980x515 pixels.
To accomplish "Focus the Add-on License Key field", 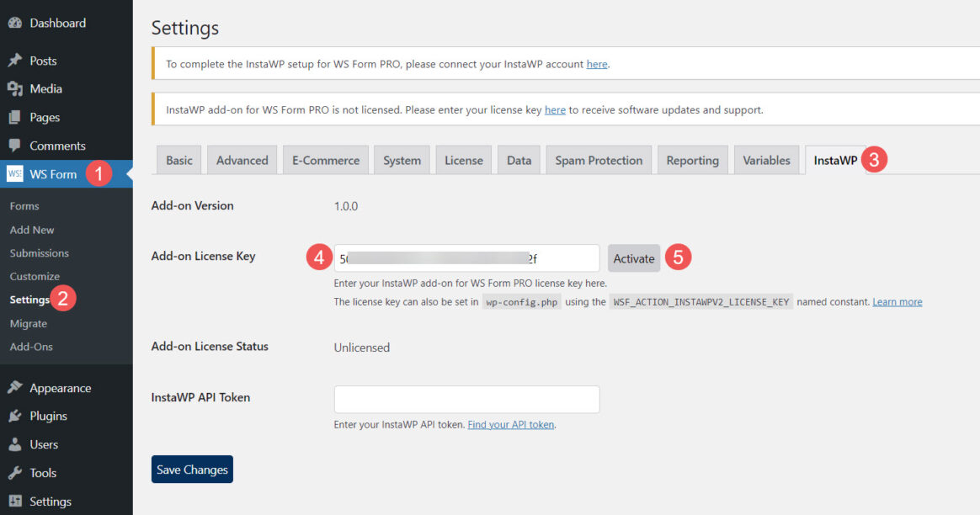I will pyautogui.click(x=467, y=258).
